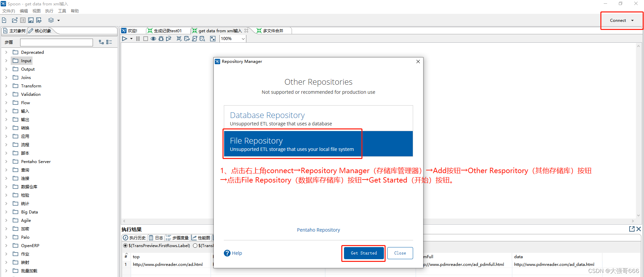Click the steps search input field
The height and width of the screenshot is (277, 644).
56,42
